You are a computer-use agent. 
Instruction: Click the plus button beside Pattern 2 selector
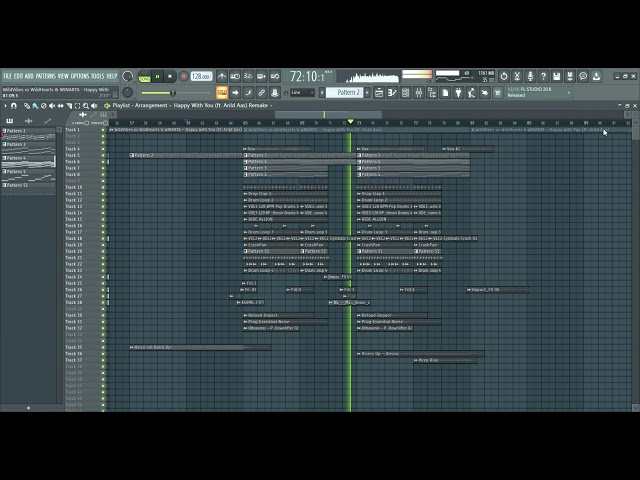click(x=367, y=93)
